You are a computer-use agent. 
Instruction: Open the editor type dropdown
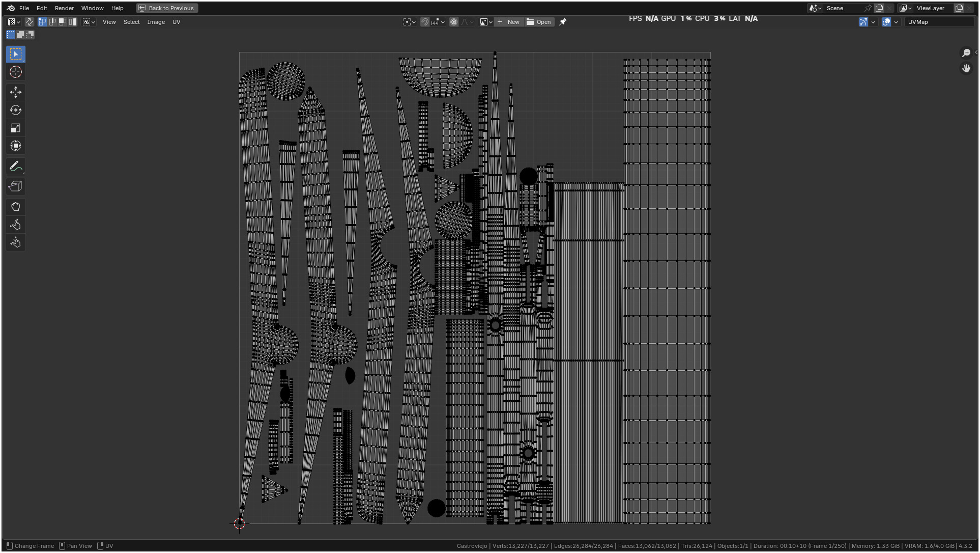[14, 22]
